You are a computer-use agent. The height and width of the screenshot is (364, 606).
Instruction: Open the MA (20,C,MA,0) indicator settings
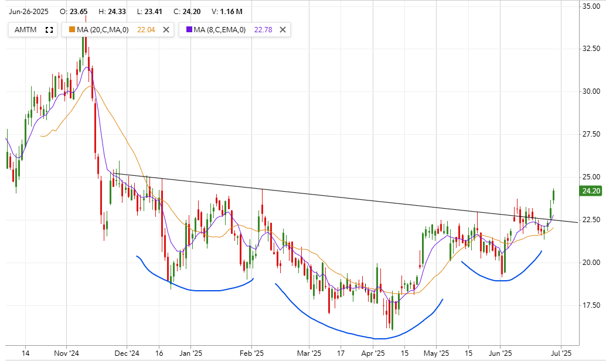pyautogui.click(x=103, y=30)
